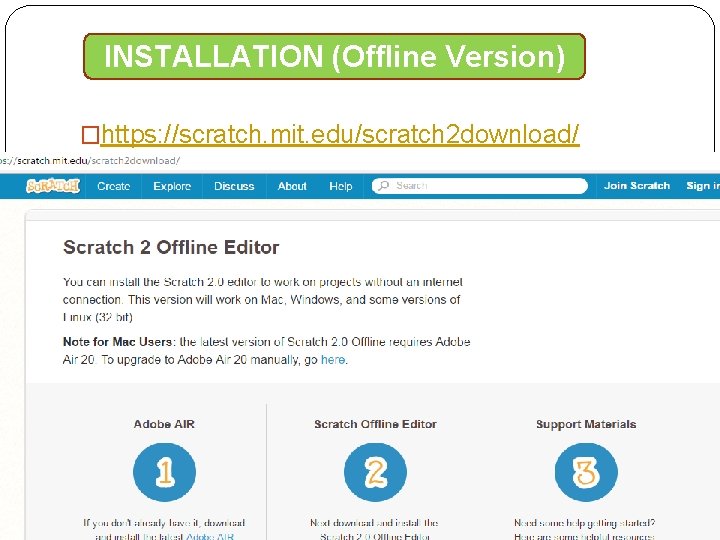The width and height of the screenshot is (720, 540).
Task: Click the 'INSTALLATION (Offline Version)' title banner
Action: 334,56
